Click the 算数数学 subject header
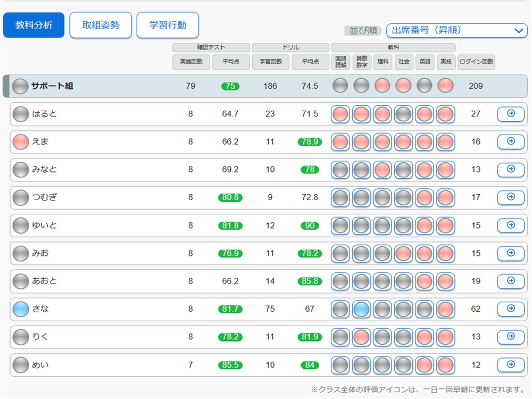This screenshot has height=399, width=532. click(362, 62)
